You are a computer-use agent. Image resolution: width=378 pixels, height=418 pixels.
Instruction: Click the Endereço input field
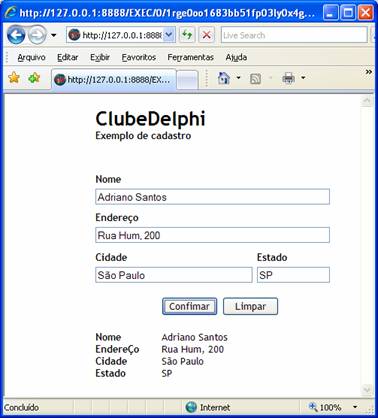coord(212,235)
